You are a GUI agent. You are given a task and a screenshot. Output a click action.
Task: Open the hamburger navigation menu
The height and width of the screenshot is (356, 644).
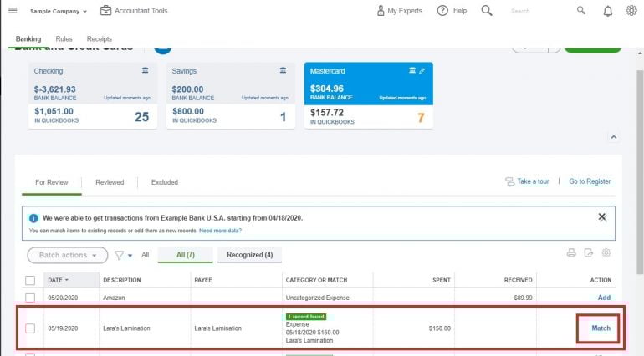(13, 11)
